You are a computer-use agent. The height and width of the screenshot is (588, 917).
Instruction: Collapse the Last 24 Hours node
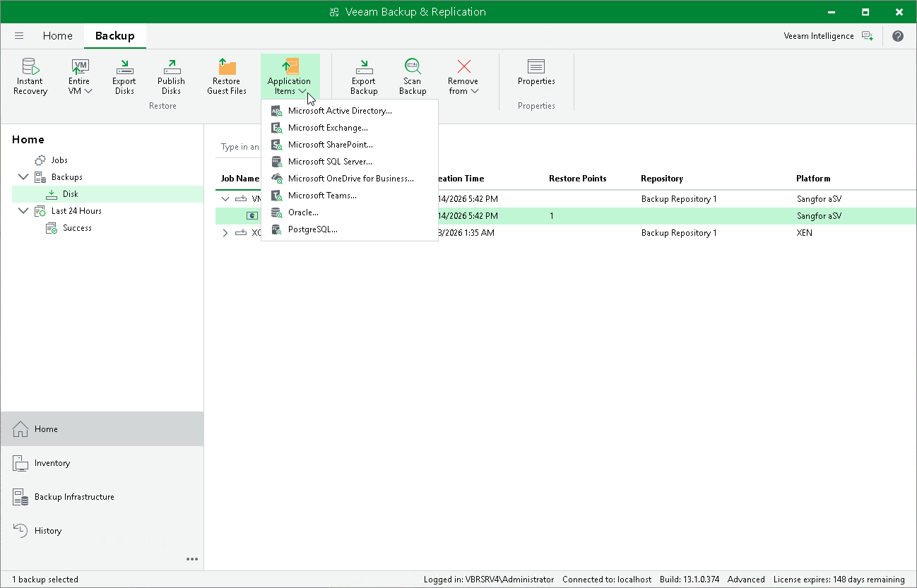click(x=23, y=211)
